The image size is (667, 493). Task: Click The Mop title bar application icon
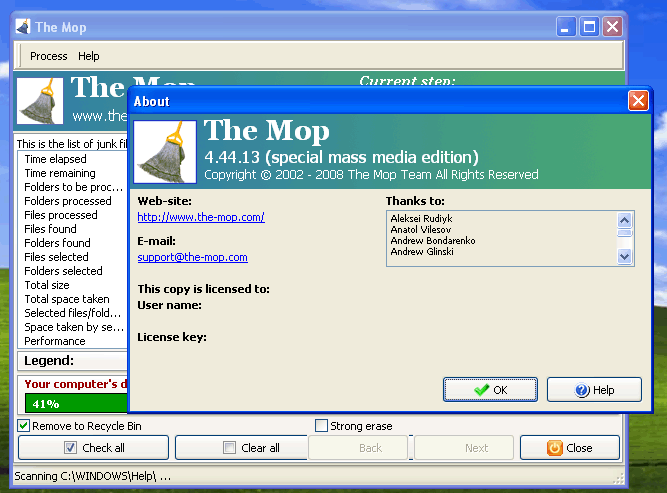click(23, 27)
